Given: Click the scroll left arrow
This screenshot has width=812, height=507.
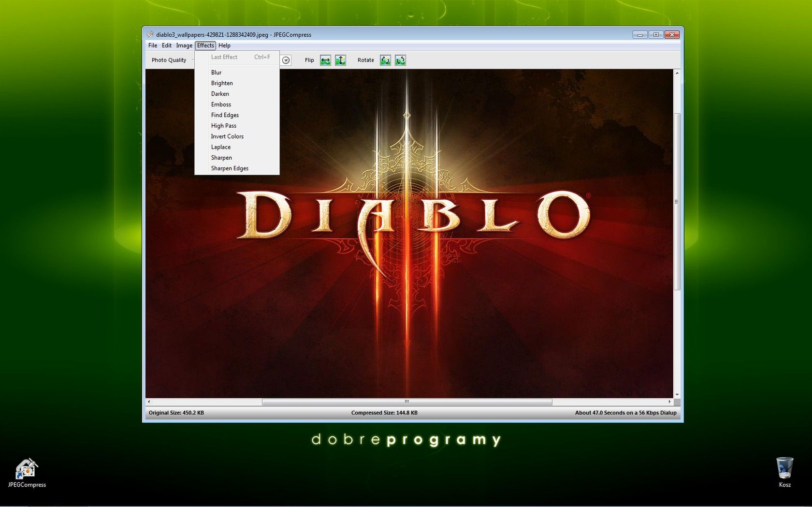Looking at the screenshot, I should [149, 402].
